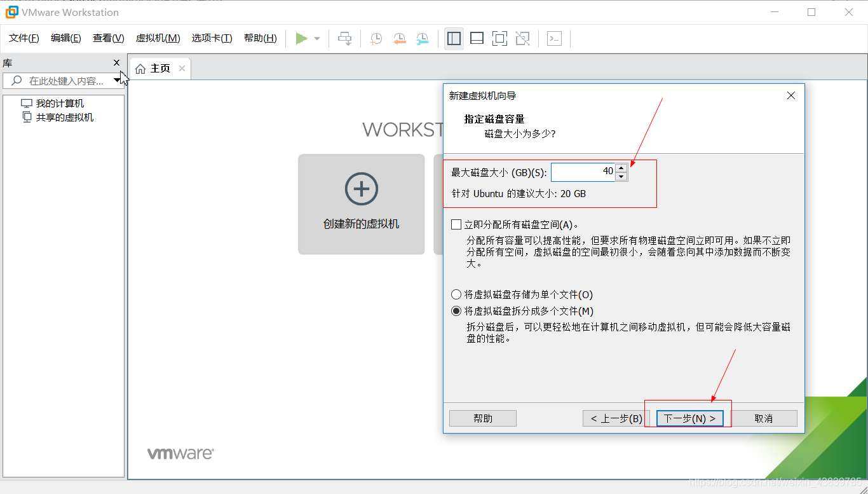
Task: Open the console/terminal toolbar icon
Action: [554, 38]
